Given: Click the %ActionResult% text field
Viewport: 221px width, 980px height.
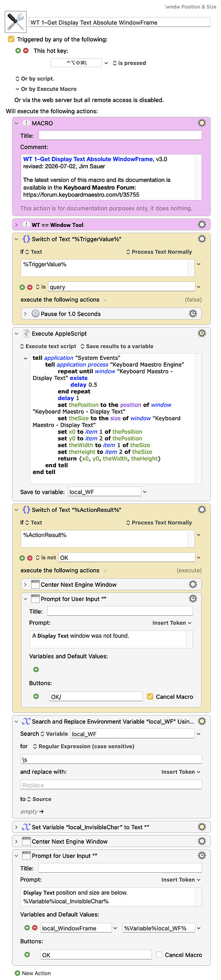Looking at the screenshot, I should [x=105, y=539].
